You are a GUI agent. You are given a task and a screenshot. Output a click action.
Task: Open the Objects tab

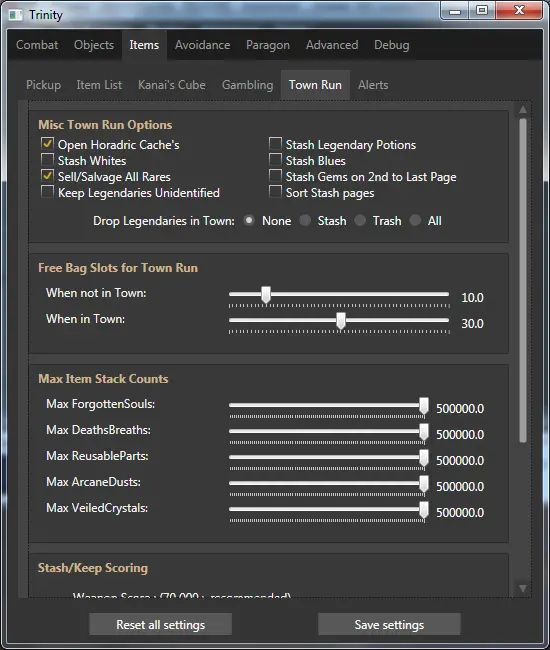[x=94, y=45]
